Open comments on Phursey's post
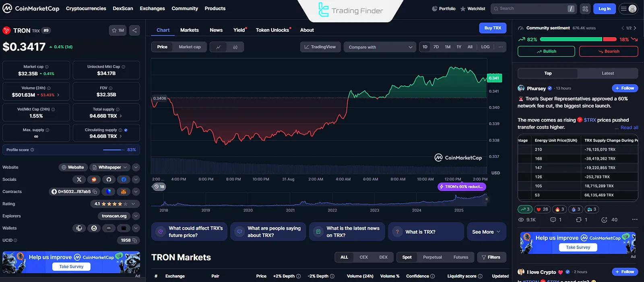 [x=556, y=220]
